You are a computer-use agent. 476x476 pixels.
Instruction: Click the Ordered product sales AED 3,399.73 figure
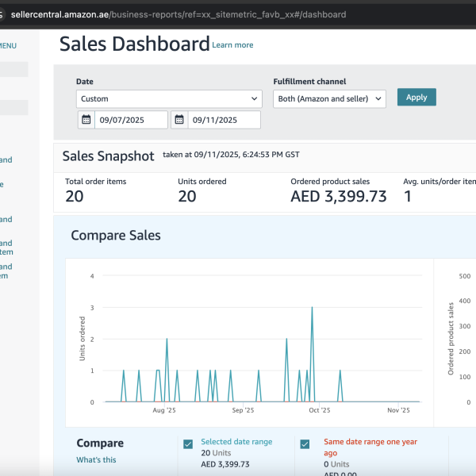(339, 196)
